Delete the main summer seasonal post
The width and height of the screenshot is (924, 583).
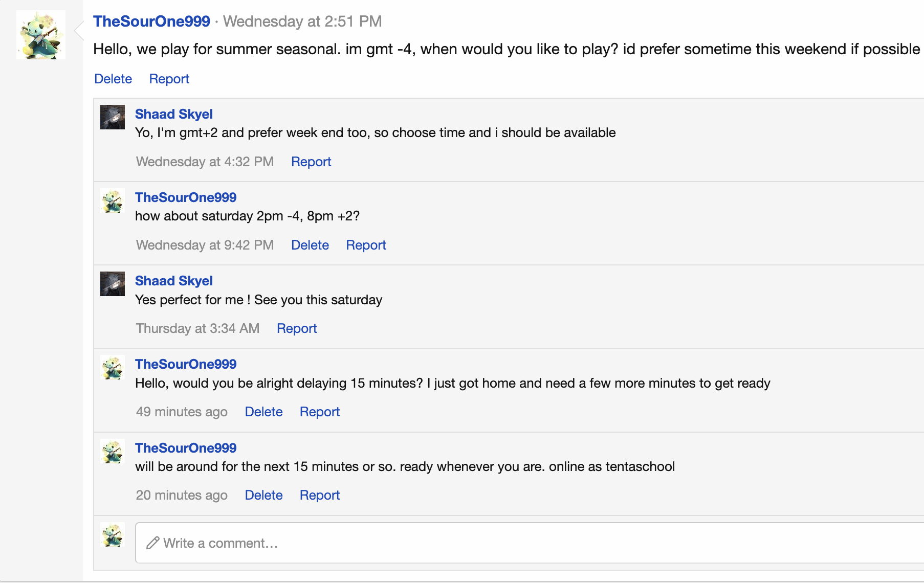point(113,79)
